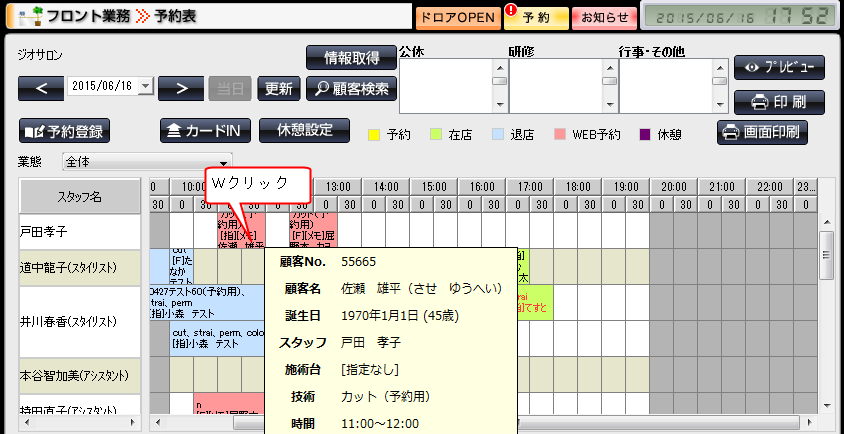This screenshot has width=844, height=434.
Task: Click the 休憩設定 button
Action: tap(304, 130)
